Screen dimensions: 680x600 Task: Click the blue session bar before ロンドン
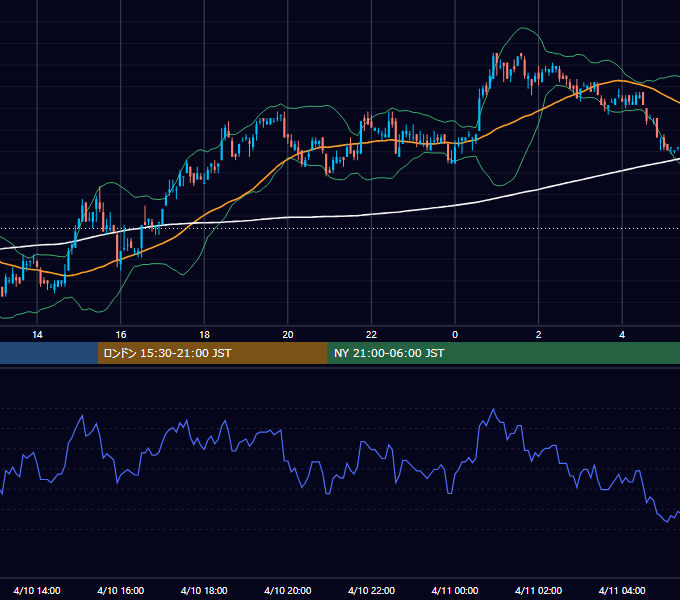[x=49, y=353]
